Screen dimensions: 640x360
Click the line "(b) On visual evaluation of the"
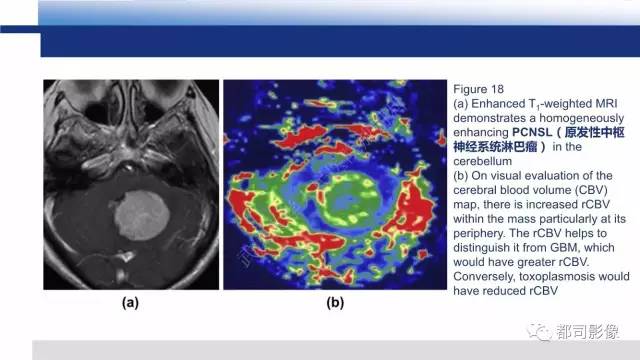[x=533, y=176]
